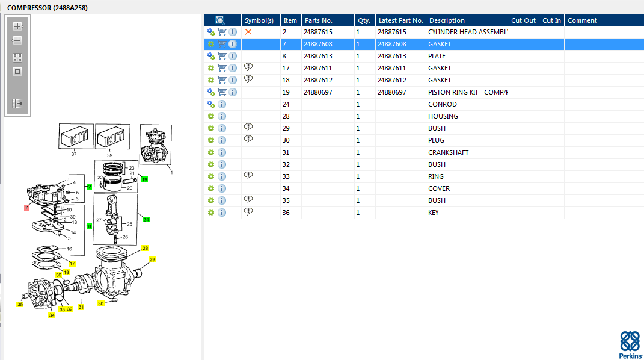Open info for item 2 cylinder head
Viewport: 644px width, 360px height.
pyautogui.click(x=233, y=32)
